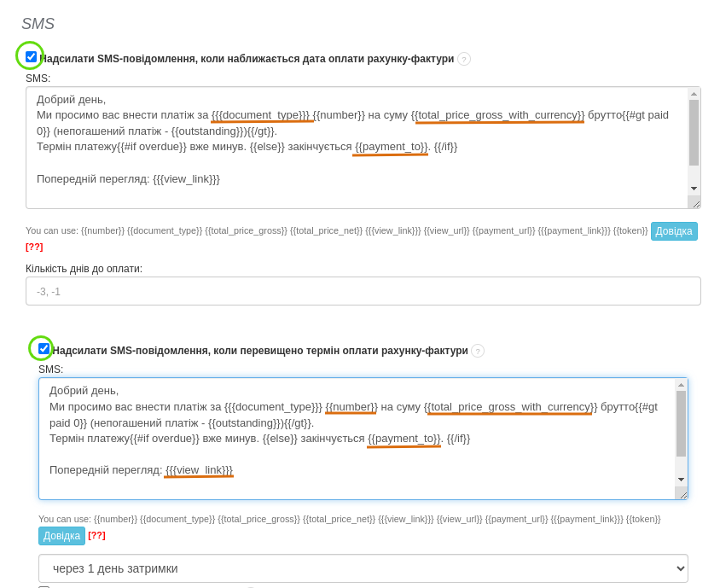Open the 'через 1 день затримки' dropdown
Image resolution: width=720 pixels, height=588 pixels.
tap(363, 568)
